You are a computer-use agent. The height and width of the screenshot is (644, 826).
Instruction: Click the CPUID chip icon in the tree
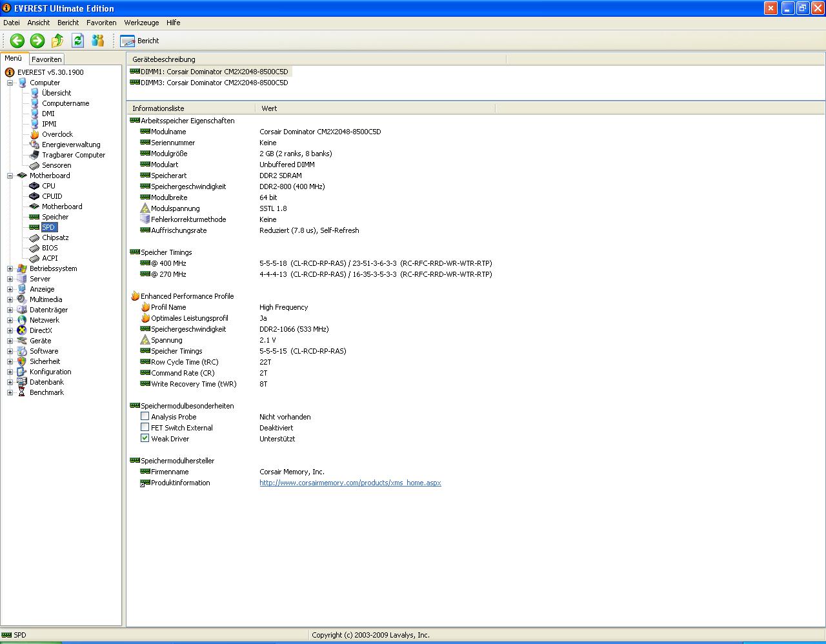tap(35, 196)
